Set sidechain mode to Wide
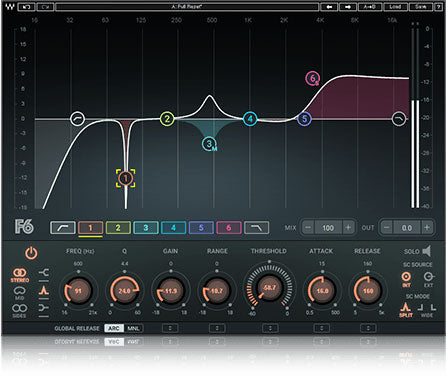The image size is (446, 377). 427,309
